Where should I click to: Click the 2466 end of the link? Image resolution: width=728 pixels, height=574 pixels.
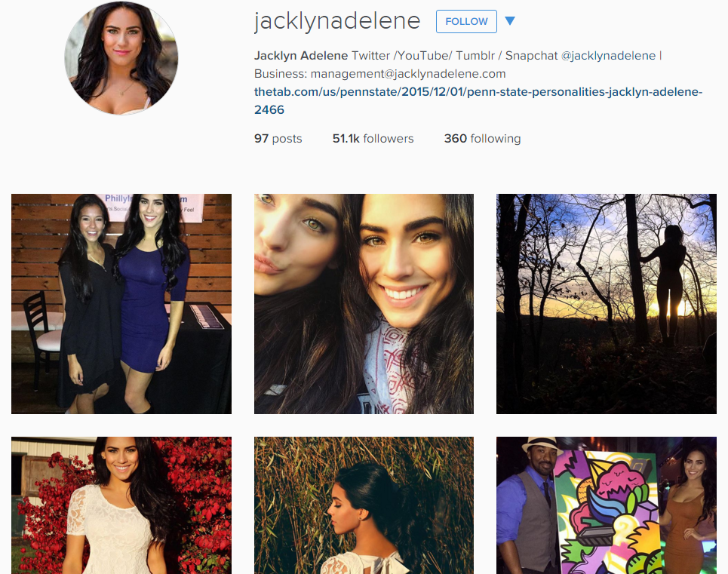(x=269, y=110)
